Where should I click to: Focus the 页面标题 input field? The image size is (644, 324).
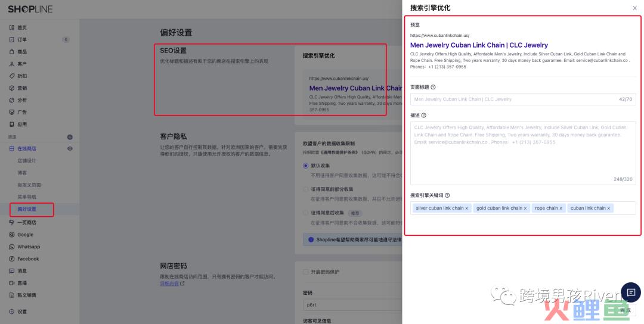tap(523, 99)
